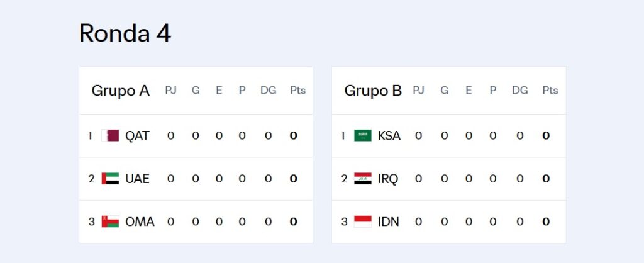Click the Saudi Arabia flag icon
This screenshot has width=644, height=263.
tap(363, 136)
